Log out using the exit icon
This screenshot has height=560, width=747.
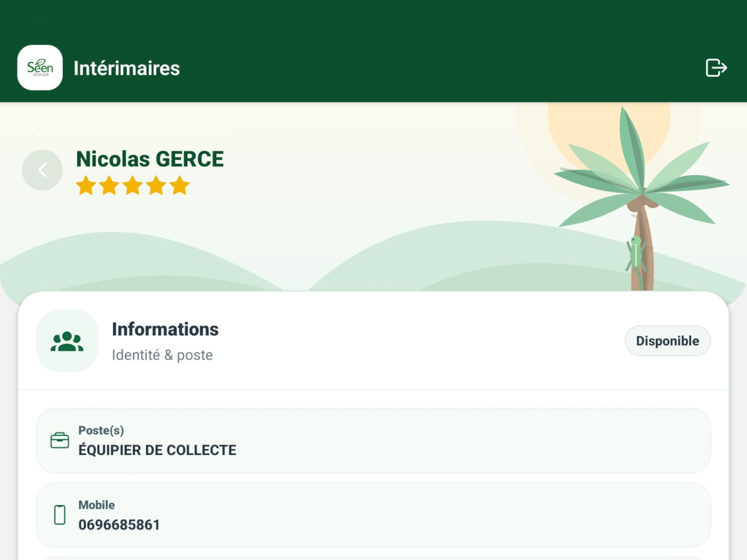point(716,68)
